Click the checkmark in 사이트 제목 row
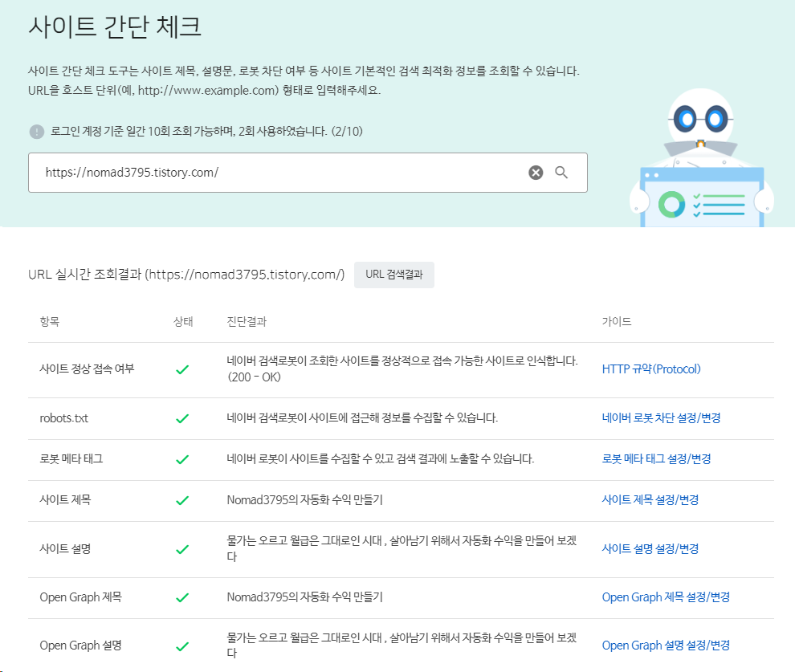 [x=182, y=501]
